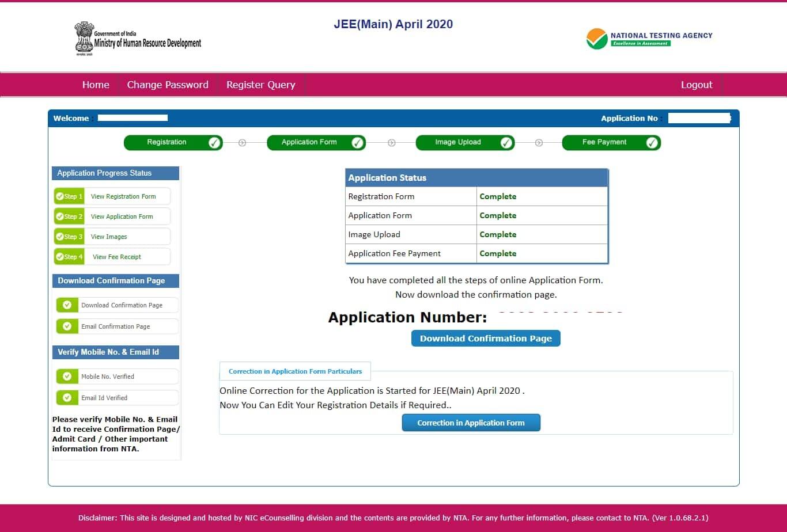Click the Correction in Application Form button
Screen dimensions: 787x532
point(471,423)
